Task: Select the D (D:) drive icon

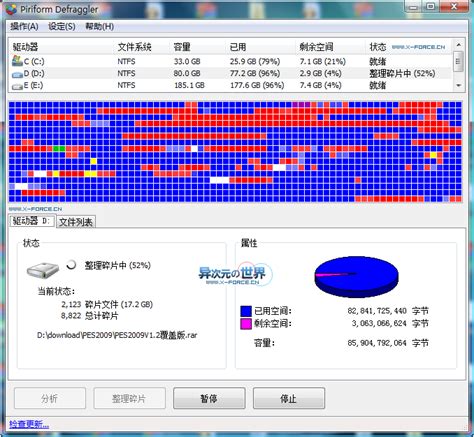Action: [x=17, y=74]
